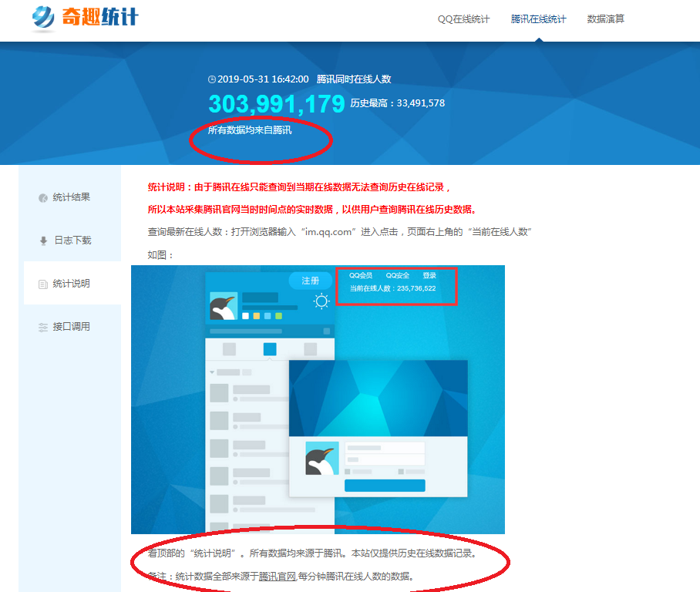The width and height of the screenshot is (700, 592).
Task: Click the clock icon beside the timestamp
Action: click(211, 79)
